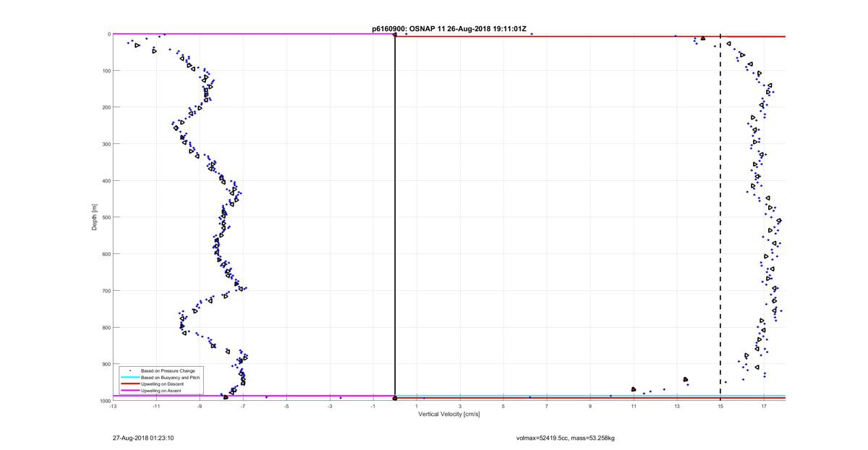The image size is (868, 450).
Task: Click the '600' depth tick label
Action: 105,254
